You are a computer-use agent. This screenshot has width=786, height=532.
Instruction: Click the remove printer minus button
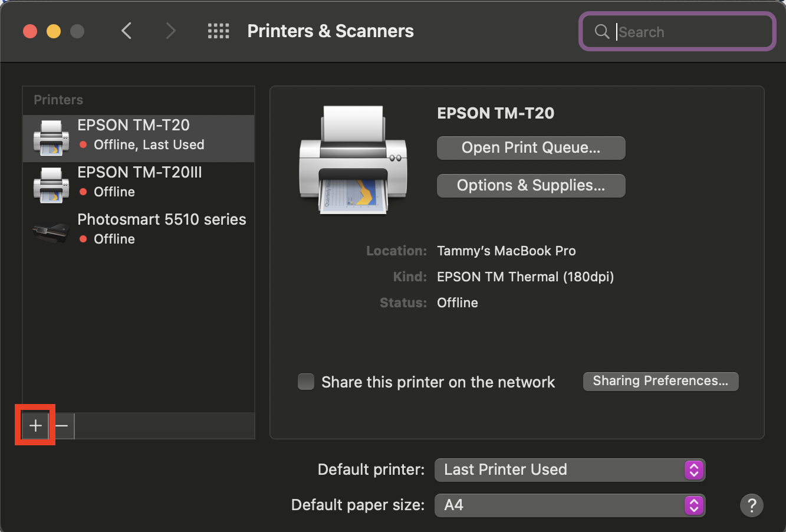click(62, 425)
